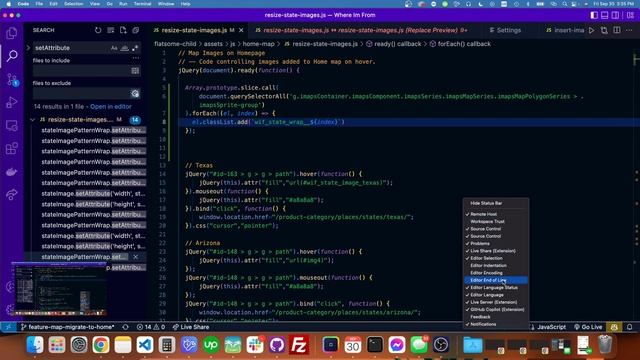Click the files to exclude input field
Viewport: 640px width, 360px height.
pyautogui.click(x=82, y=93)
